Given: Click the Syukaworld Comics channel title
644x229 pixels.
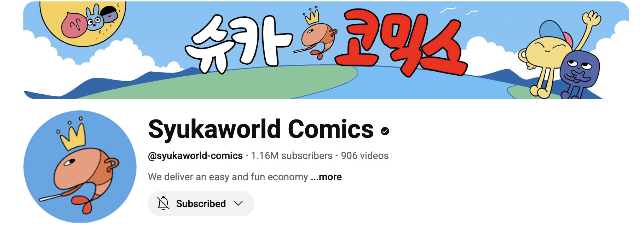Looking at the screenshot, I should 261,129.
